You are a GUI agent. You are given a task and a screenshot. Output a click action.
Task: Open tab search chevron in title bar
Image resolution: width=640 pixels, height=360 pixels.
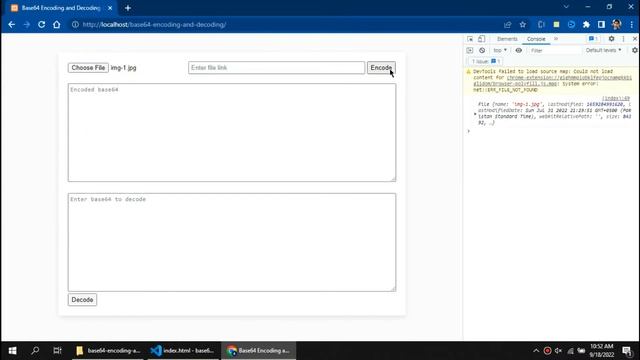(x=566, y=7)
